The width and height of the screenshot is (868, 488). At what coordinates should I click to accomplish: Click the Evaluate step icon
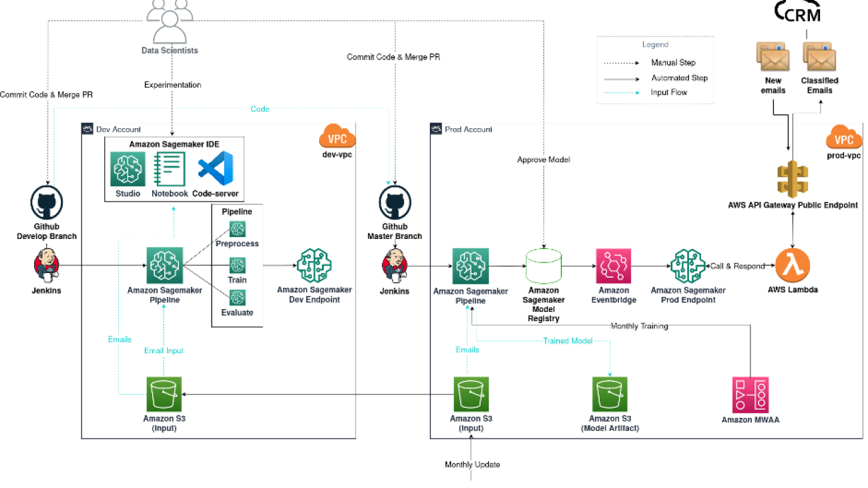pyautogui.click(x=237, y=298)
